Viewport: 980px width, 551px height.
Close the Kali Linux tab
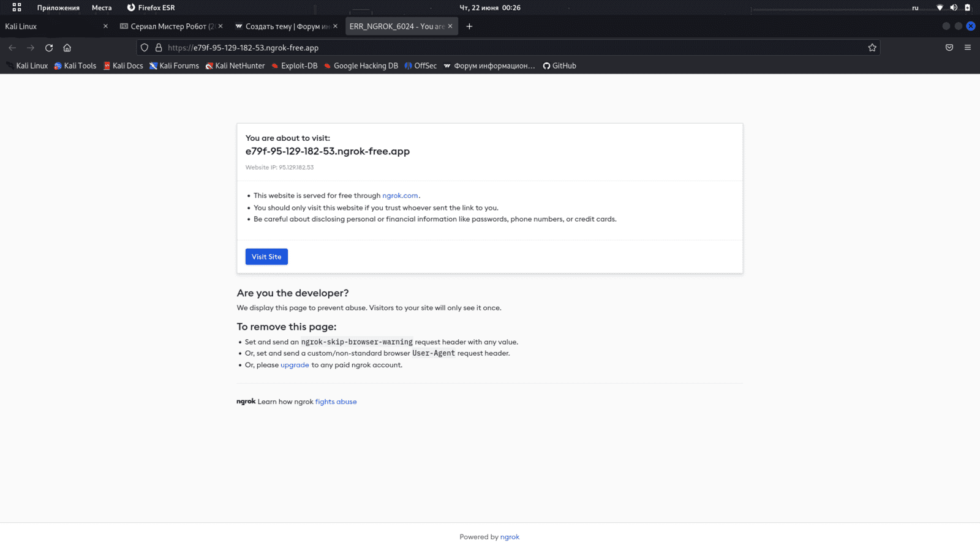click(x=105, y=26)
